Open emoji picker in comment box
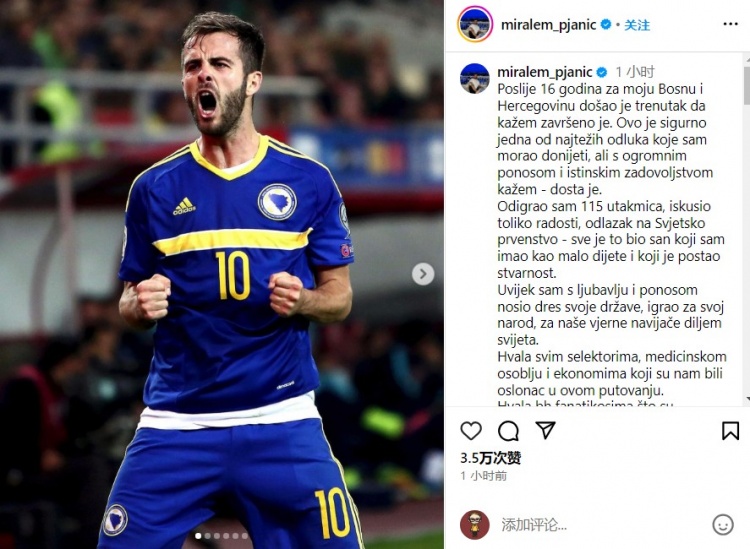The image size is (750, 549). tap(723, 525)
